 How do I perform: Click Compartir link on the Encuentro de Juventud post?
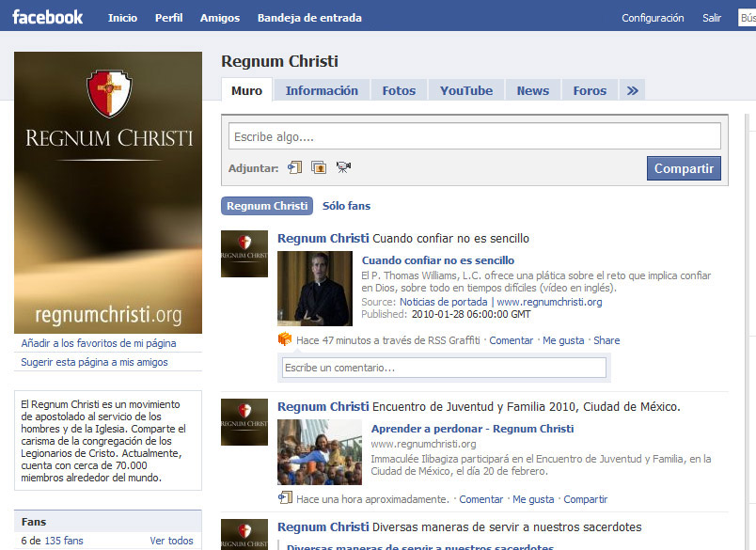[x=585, y=499]
